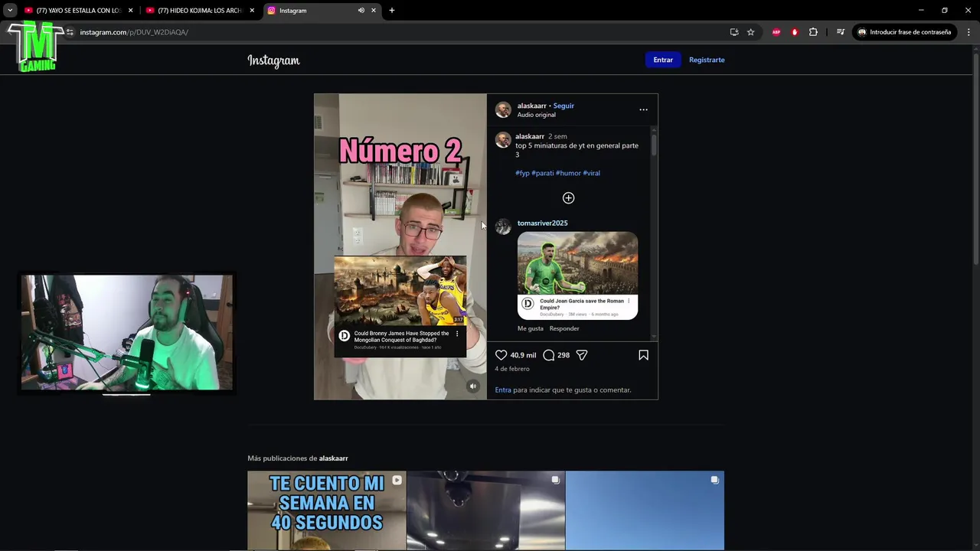The width and height of the screenshot is (980, 551).
Task: Open the #viral hashtag
Action: pos(592,173)
